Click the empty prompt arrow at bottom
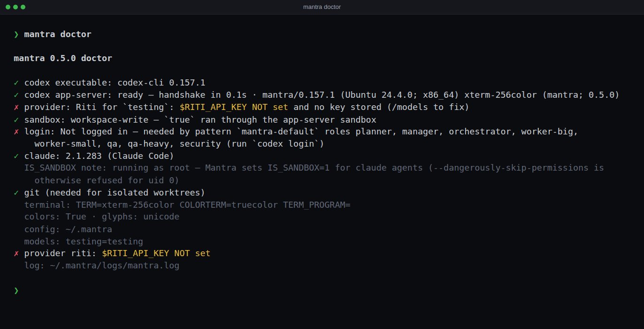 [16, 290]
